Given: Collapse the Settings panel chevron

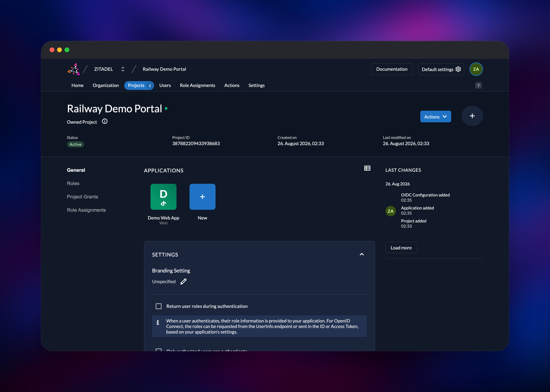Looking at the screenshot, I should pyautogui.click(x=362, y=254).
